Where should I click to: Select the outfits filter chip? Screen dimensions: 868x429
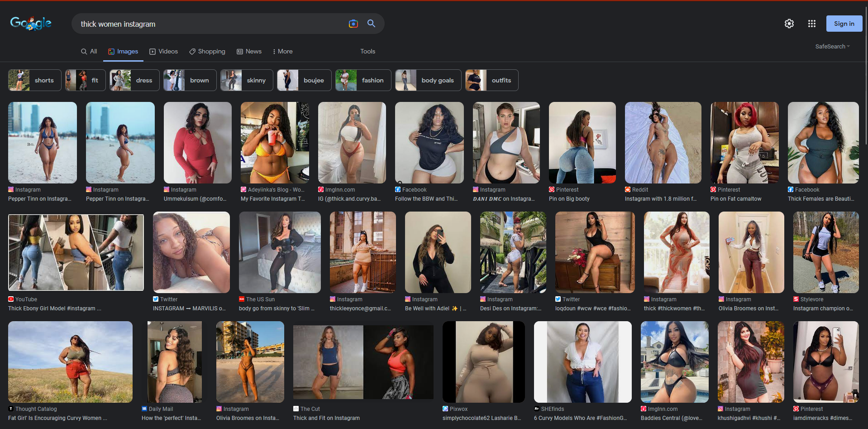(491, 80)
